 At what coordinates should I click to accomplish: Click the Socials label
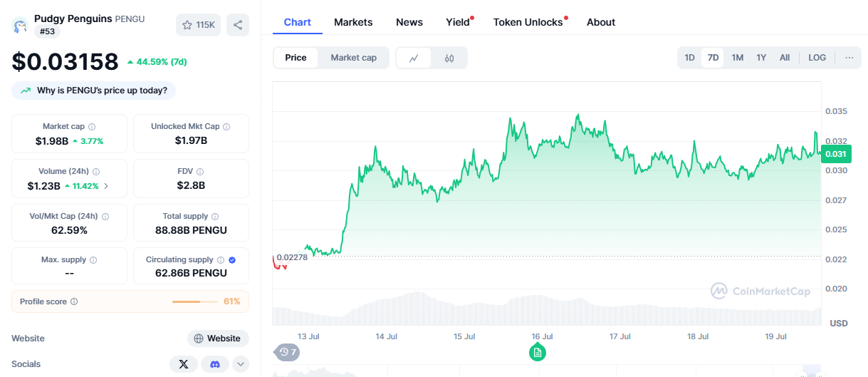click(x=26, y=364)
